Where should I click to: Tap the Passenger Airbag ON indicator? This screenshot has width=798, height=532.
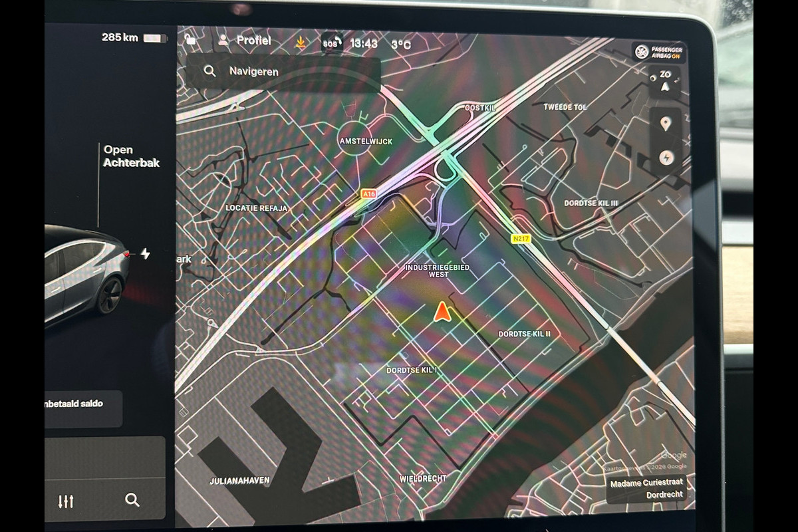tap(658, 53)
